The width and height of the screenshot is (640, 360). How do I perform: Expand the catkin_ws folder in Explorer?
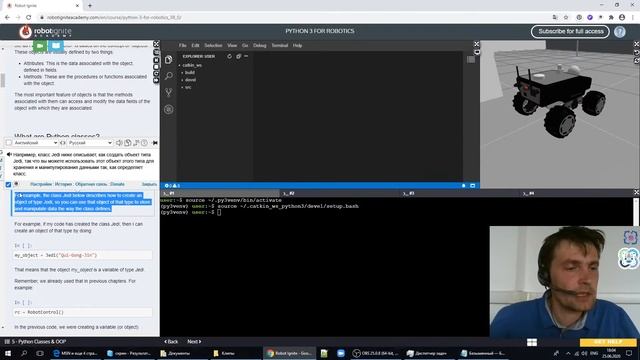tap(192, 65)
